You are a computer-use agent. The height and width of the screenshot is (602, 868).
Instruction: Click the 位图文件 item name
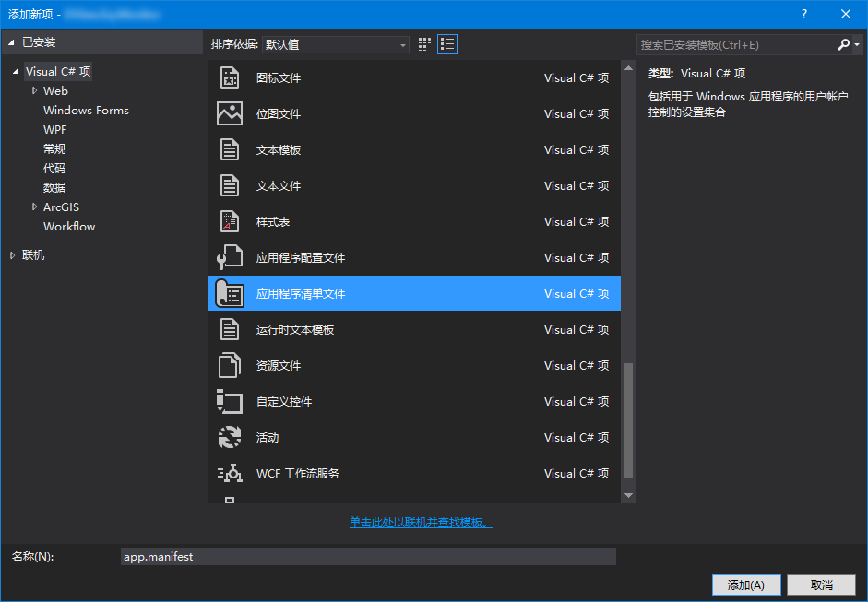coord(279,114)
